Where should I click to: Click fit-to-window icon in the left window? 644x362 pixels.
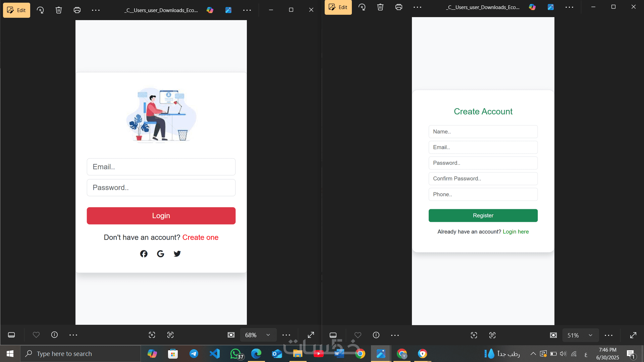point(231,335)
